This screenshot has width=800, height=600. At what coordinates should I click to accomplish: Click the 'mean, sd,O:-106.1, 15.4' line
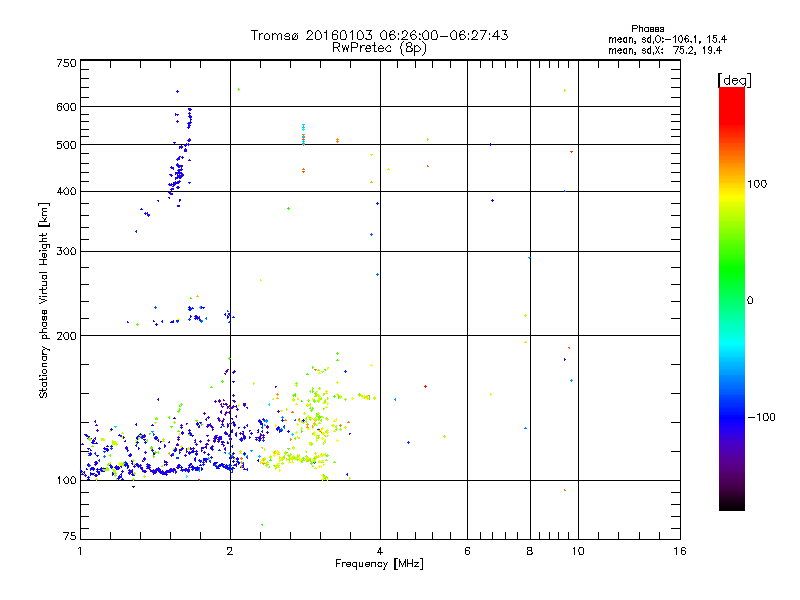pyautogui.click(x=667, y=39)
